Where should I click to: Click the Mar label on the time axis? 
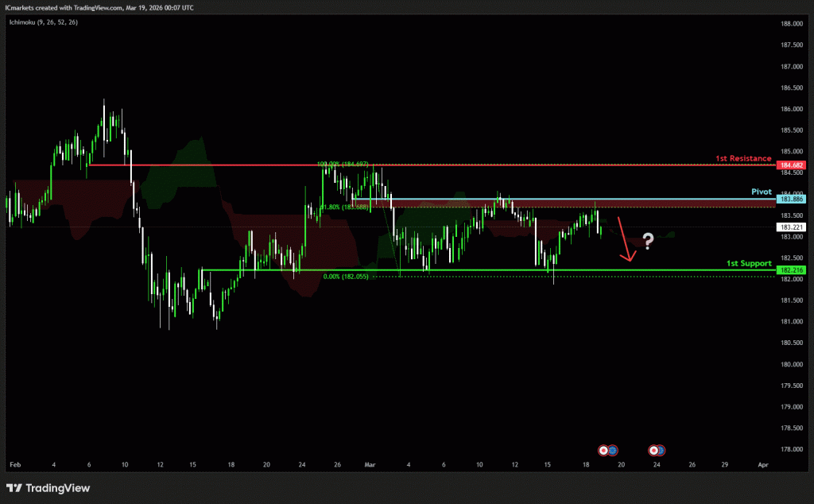tap(368, 463)
